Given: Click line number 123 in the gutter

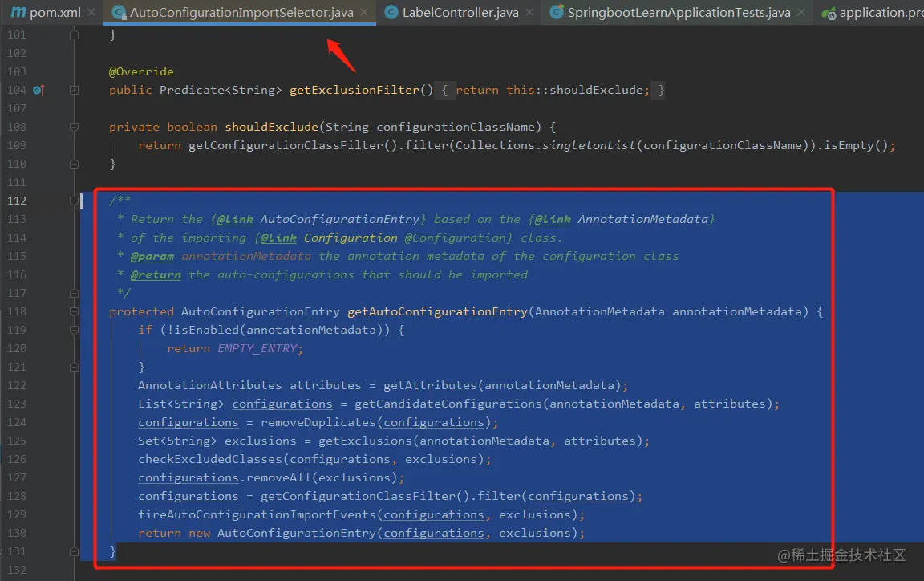Looking at the screenshot, I should tap(17, 404).
